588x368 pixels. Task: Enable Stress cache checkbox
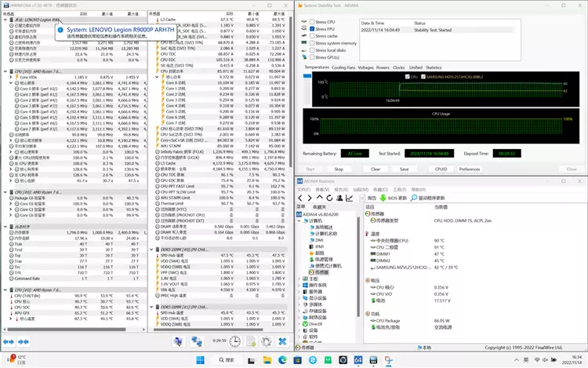click(312, 36)
